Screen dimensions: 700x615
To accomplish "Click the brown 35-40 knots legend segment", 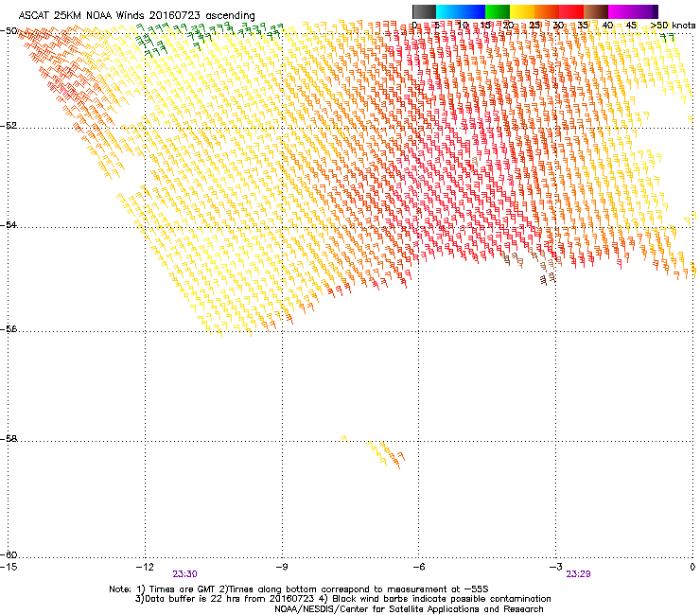I will (596, 11).
